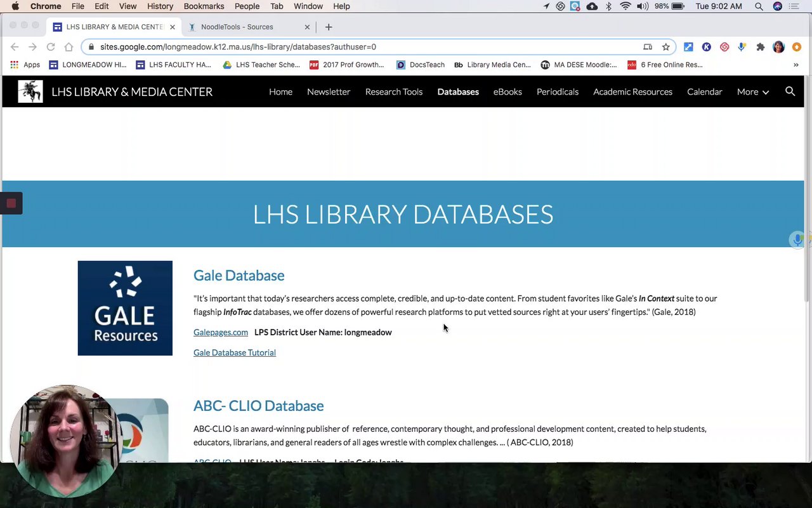The image size is (812, 508).
Task: Close the LHS Library & Media Center tab
Action: click(x=172, y=27)
